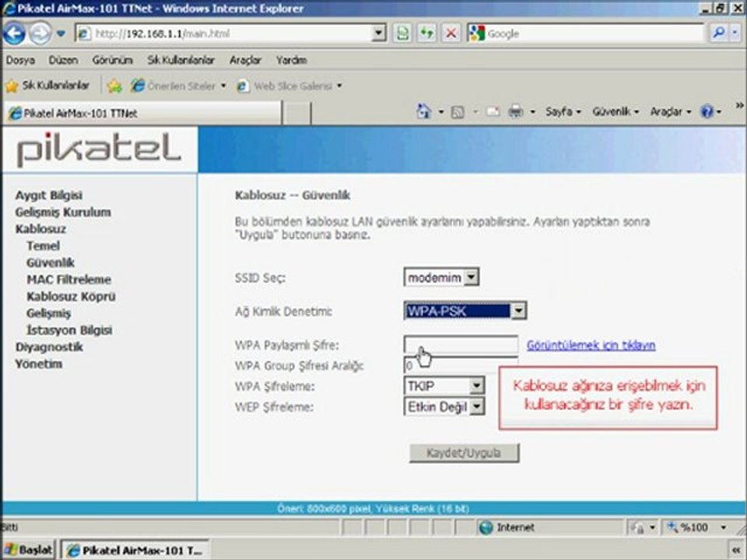The height and width of the screenshot is (560, 747).
Task: Click the Home page icon
Action: click(423, 112)
